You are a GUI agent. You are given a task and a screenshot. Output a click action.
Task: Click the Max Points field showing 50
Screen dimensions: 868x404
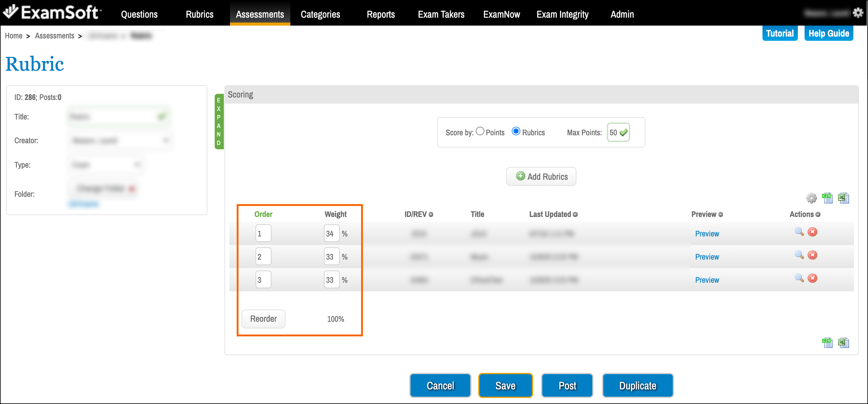618,132
